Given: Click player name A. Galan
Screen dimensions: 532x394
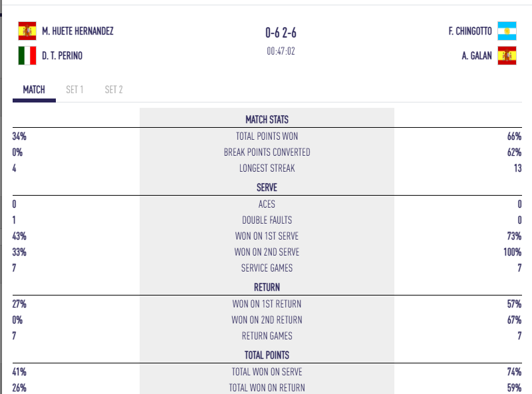Looking at the screenshot, I should tap(476, 56).
